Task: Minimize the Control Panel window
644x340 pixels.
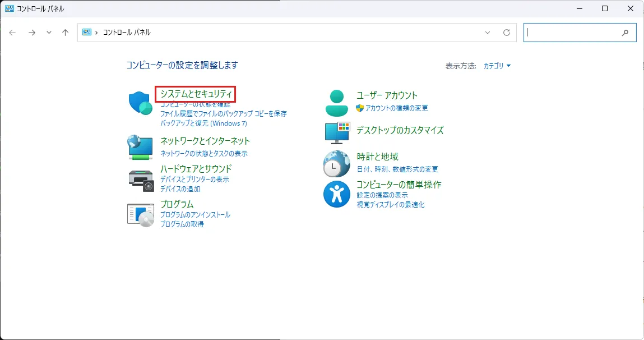Action: tap(580, 8)
